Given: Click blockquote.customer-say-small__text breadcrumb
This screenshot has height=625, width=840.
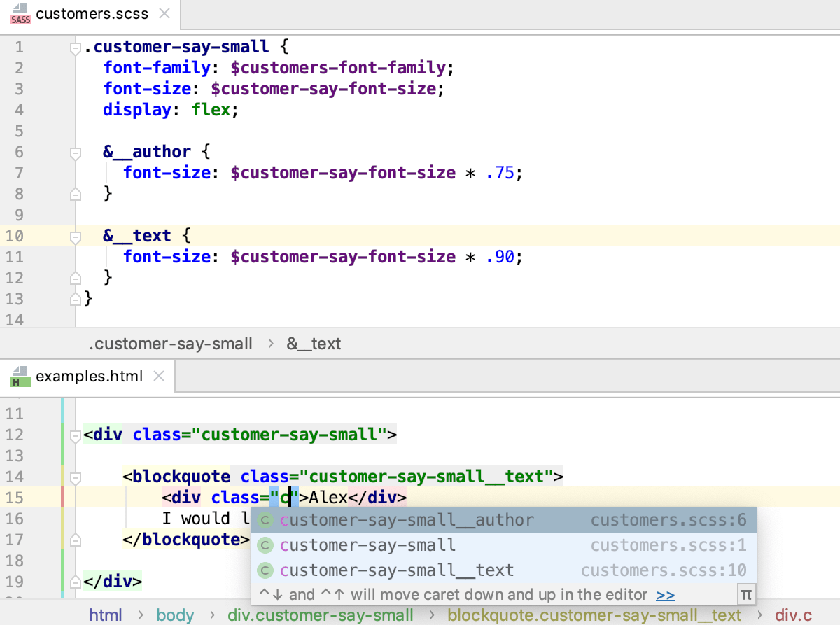Looking at the screenshot, I should pos(594,615).
